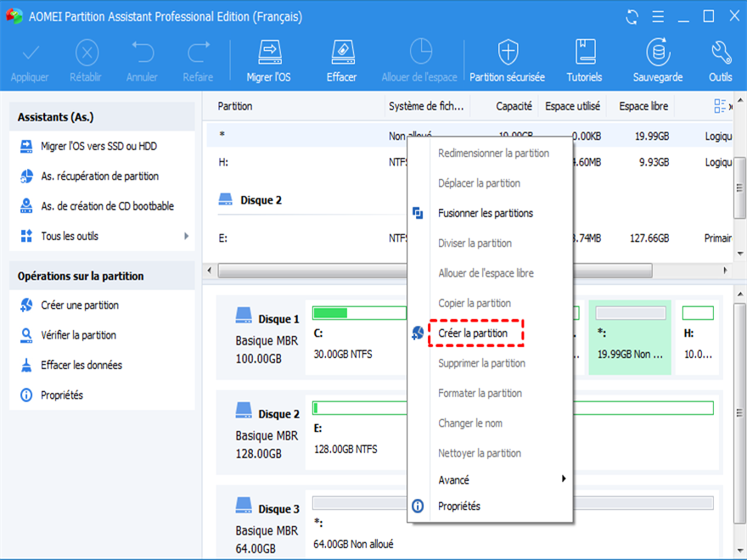Click the refresh icon in title bar

click(x=632, y=17)
